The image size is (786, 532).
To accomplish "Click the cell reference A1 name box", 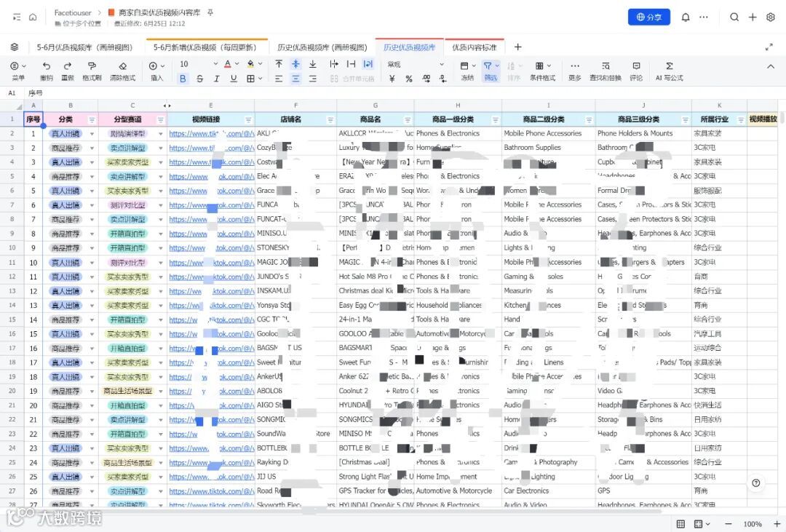I will point(12,92).
